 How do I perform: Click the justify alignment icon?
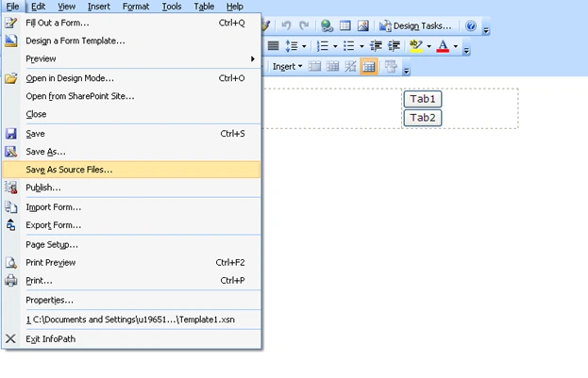[x=273, y=46]
